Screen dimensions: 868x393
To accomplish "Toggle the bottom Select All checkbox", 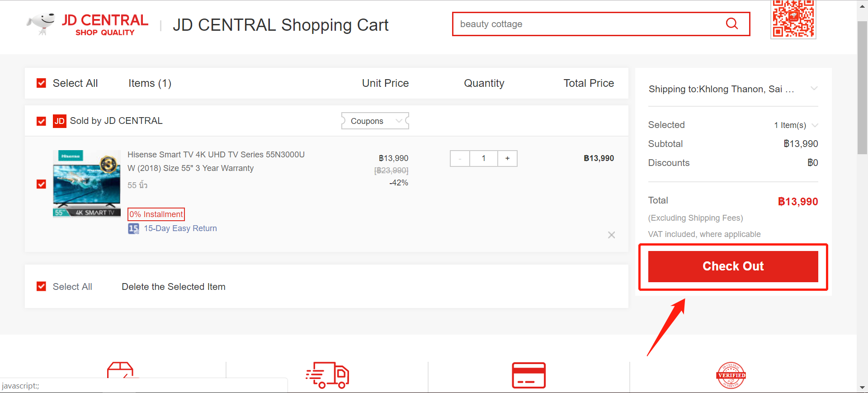I will 41,286.
